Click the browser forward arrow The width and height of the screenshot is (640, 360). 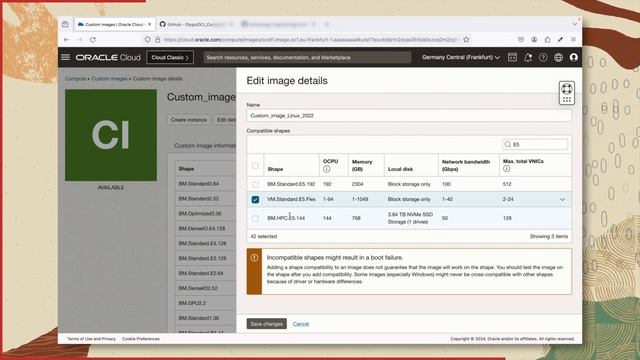point(80,40)
